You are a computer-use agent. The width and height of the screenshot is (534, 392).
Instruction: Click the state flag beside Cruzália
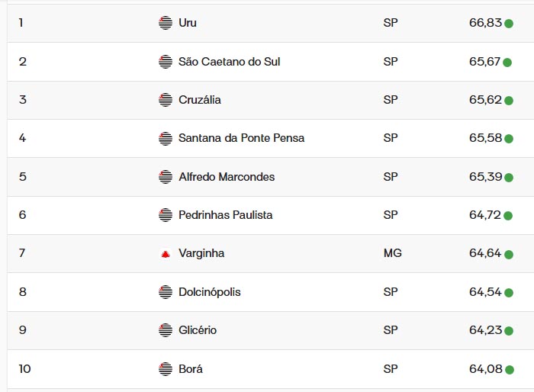pos(166,100)
